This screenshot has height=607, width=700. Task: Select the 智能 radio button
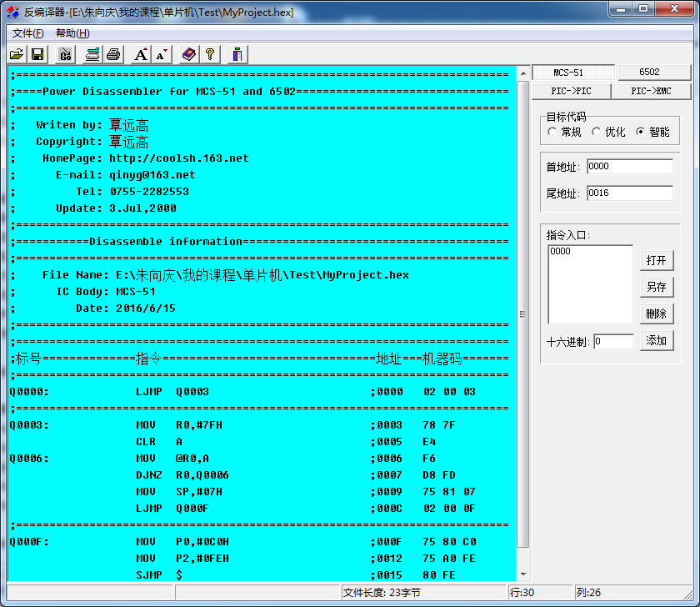point(641,132)
